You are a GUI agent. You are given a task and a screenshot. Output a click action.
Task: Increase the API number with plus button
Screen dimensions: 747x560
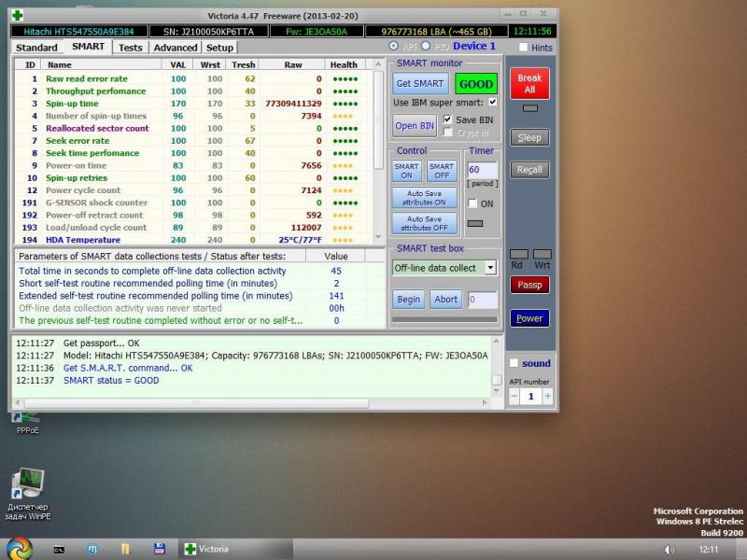tap(547, 396)
